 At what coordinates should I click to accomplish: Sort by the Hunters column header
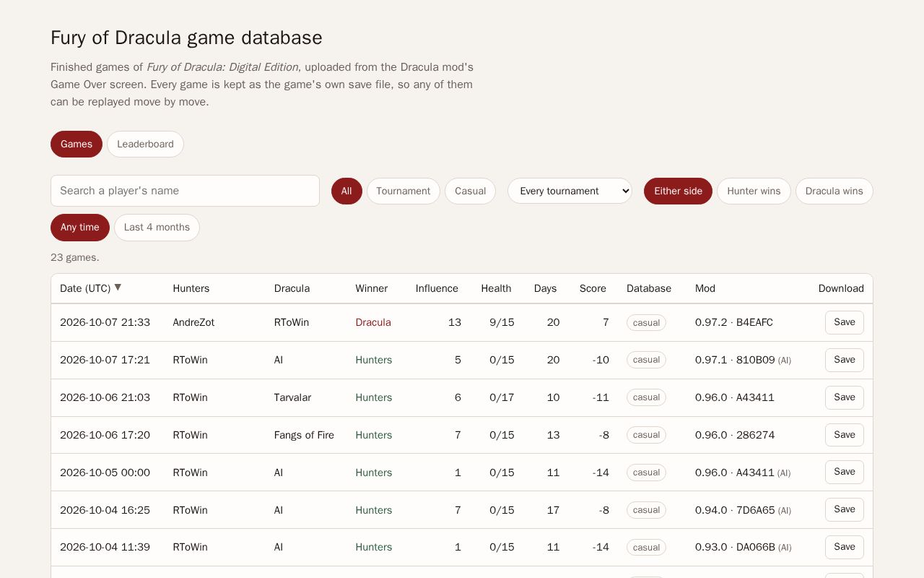pyautogui.click(x=191, y=288)
